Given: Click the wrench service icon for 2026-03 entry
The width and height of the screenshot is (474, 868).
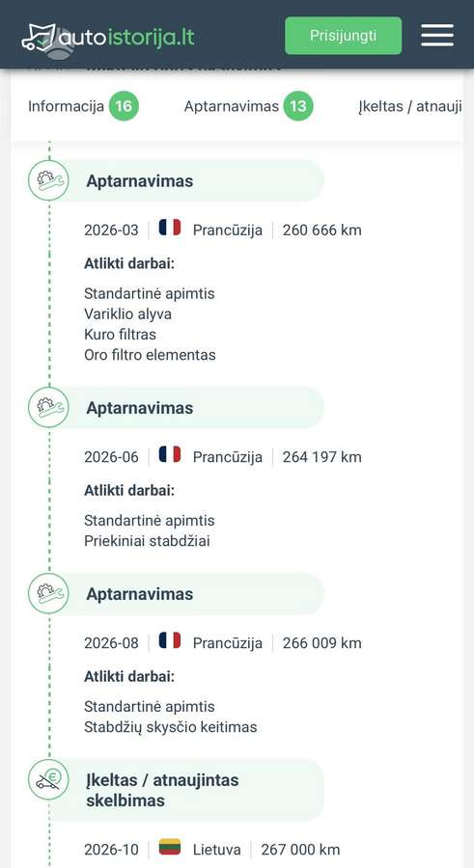Looking at the screenshot, I should pos(49,180).
